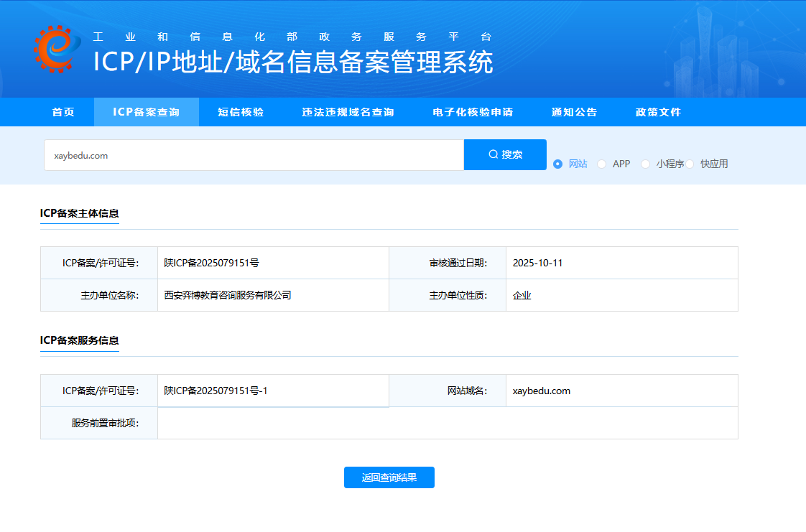Open the 政策文件 tab

[x=658, y=112]
